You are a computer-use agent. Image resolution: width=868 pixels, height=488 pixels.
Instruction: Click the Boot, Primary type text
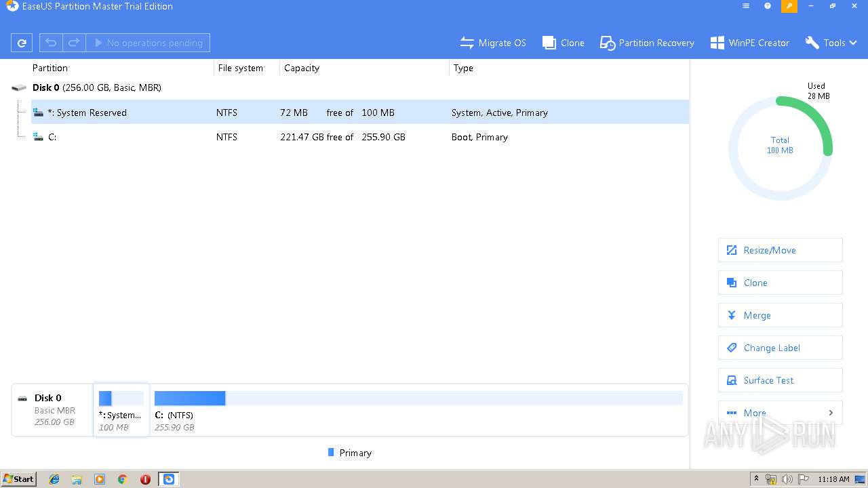(x=479, y=137)
